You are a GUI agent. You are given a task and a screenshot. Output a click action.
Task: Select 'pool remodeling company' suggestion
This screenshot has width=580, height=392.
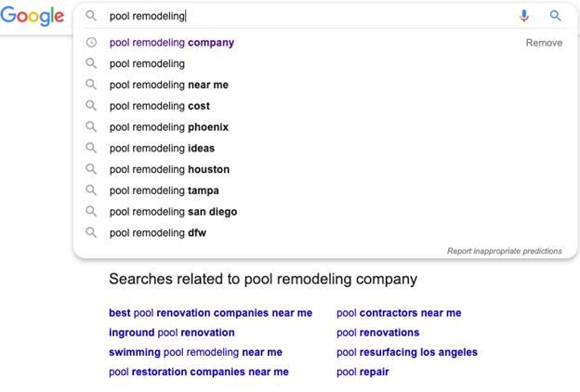[172, 43]
